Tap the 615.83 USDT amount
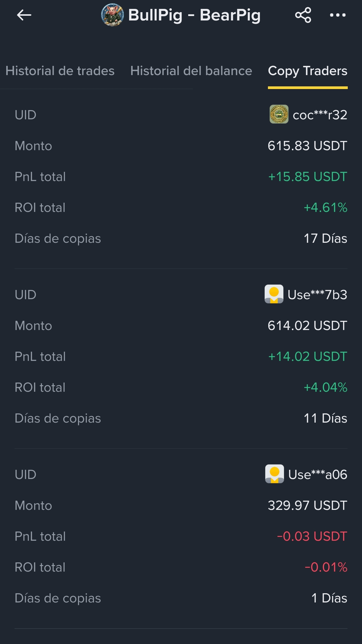The width and height of the screenshot is (362, 644). [307, 146]
